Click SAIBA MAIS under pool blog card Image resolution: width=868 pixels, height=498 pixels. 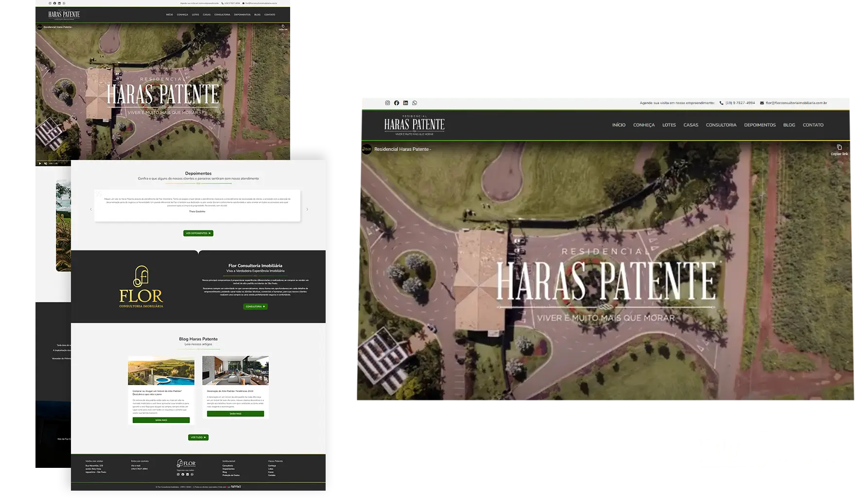pos(161,420)
